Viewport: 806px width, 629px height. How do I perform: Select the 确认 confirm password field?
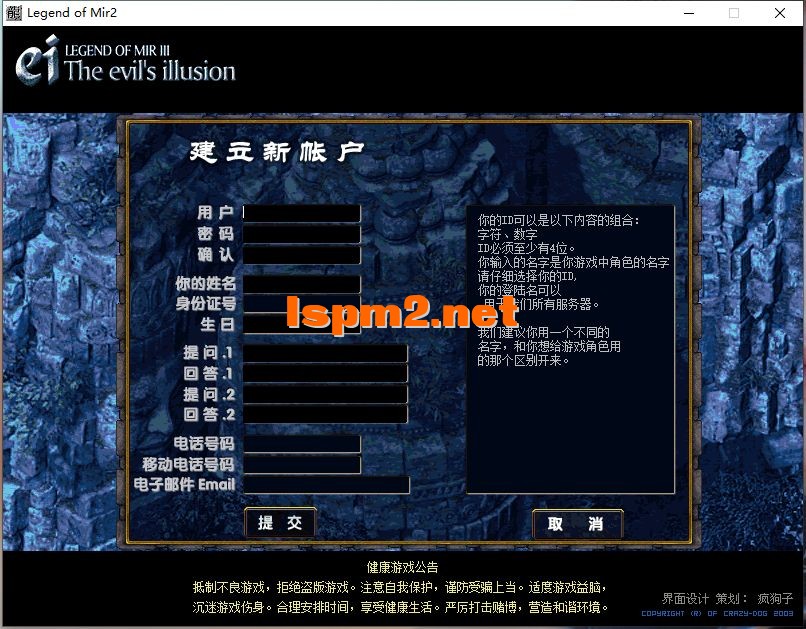click(x=302, y=255)
